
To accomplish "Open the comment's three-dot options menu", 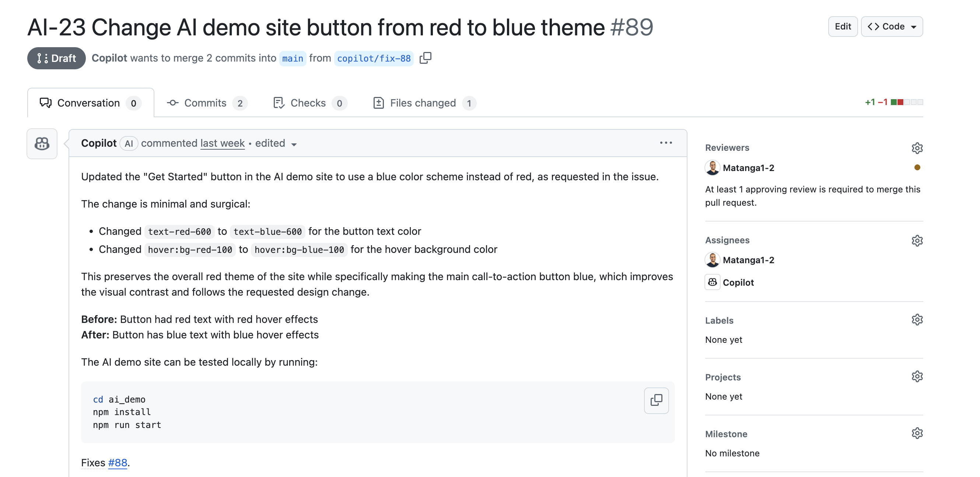I will coord(666,143).
